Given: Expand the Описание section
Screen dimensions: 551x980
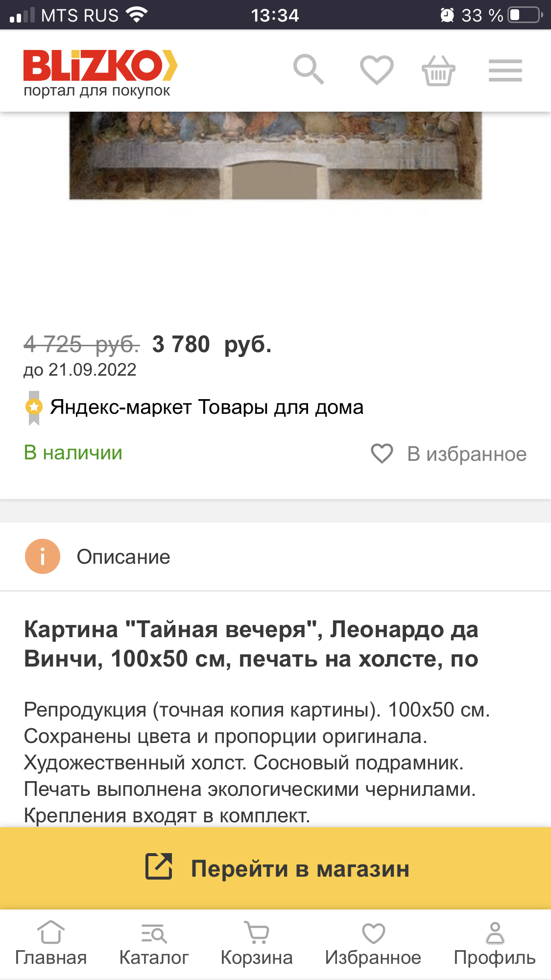Looking at the screenshot, I should point(123,557).
